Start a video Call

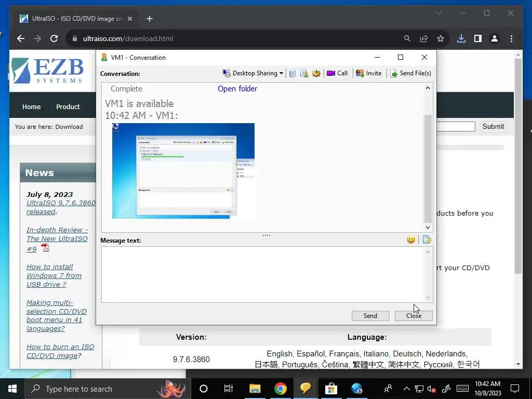pyautogui.click(x=337, y=73)
